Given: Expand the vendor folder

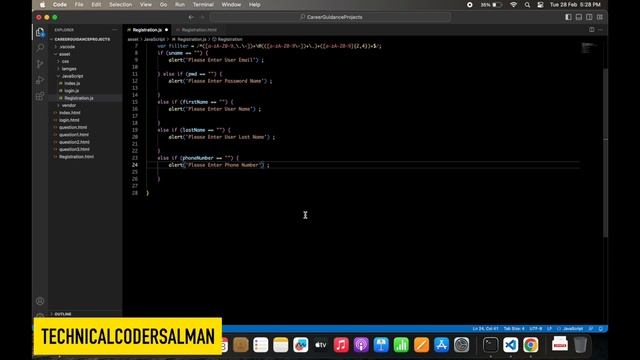Looking at the screenshot, I should click(x=69, y=105).
